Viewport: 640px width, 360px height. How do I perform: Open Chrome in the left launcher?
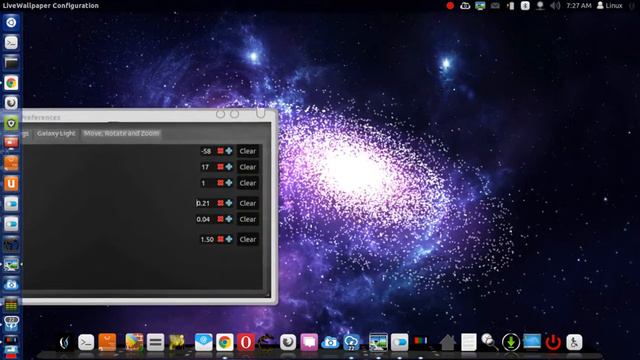pos(11,83)
